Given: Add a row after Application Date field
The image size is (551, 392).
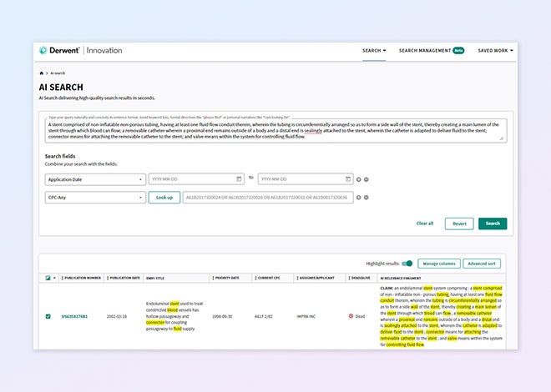Looking at the screenshot, I should point(359,178).
